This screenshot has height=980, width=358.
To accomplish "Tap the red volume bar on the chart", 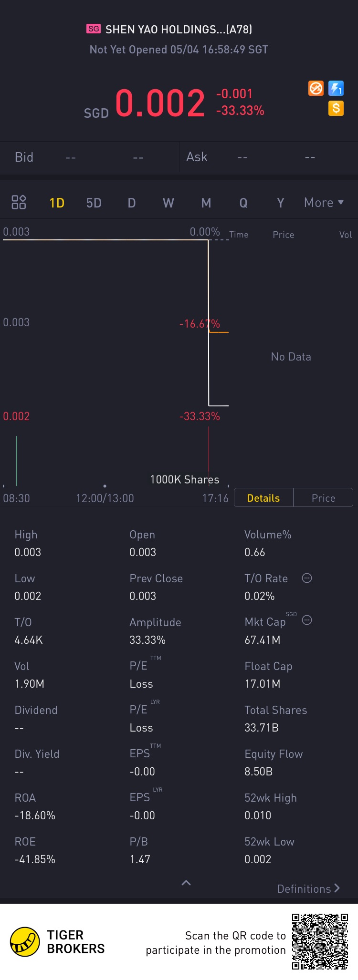I will tap(209, 456).
